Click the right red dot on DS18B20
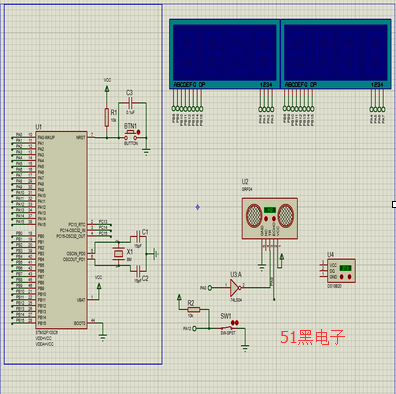Screen dimensions: 396x394 tap(349, 277)
